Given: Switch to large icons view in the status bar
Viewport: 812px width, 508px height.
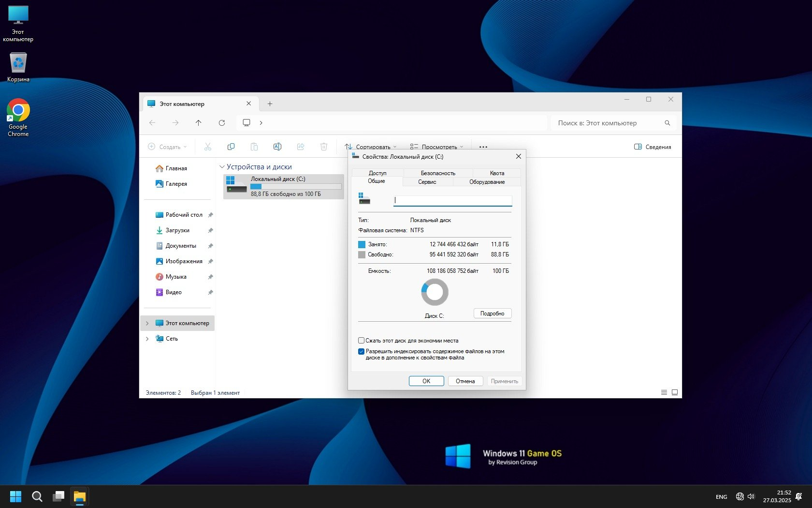Looking at the screenshot, I should [675, 392].
